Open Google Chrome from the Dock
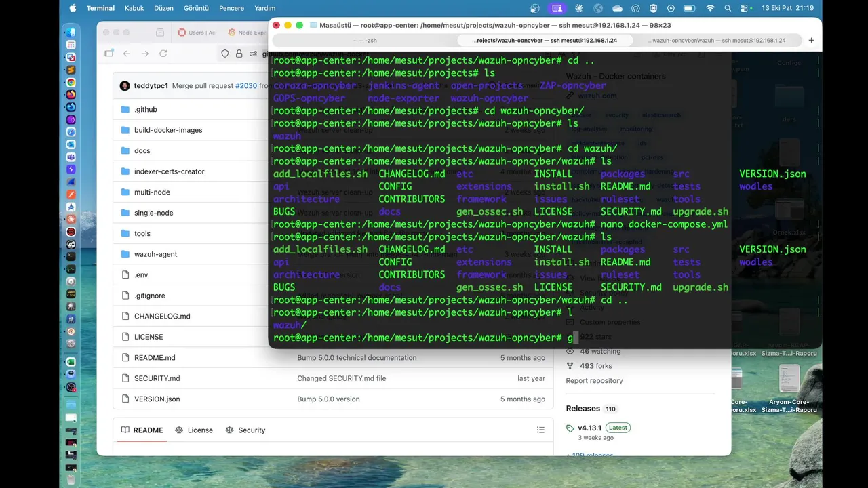The height and width of the screenshot is (488, 868). pos(71,82)
